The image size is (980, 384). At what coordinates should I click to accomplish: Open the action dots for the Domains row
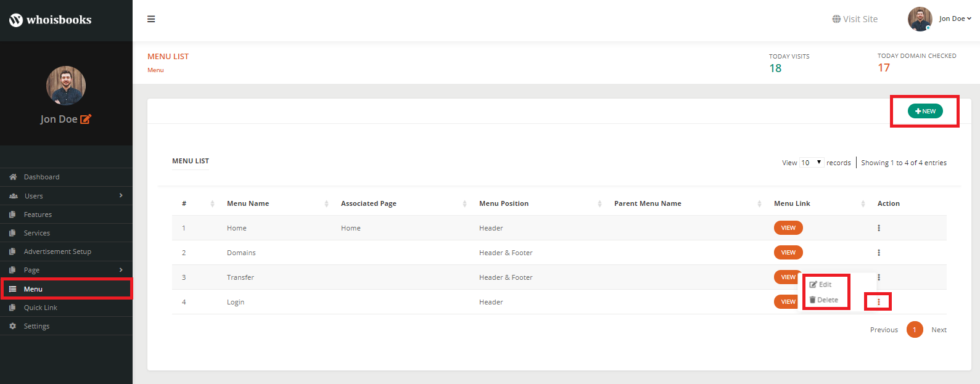[x=879, y=253]
